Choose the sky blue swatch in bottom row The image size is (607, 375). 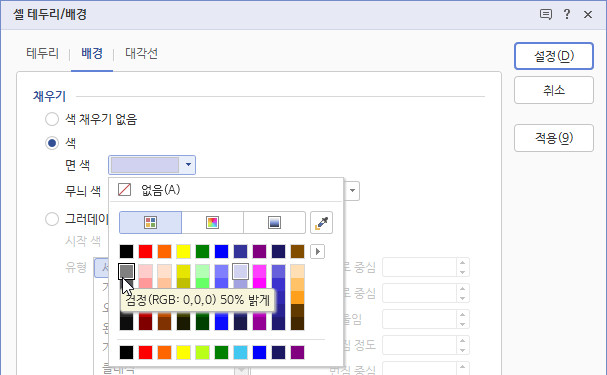pyautogui.click(x=240, y=353)
